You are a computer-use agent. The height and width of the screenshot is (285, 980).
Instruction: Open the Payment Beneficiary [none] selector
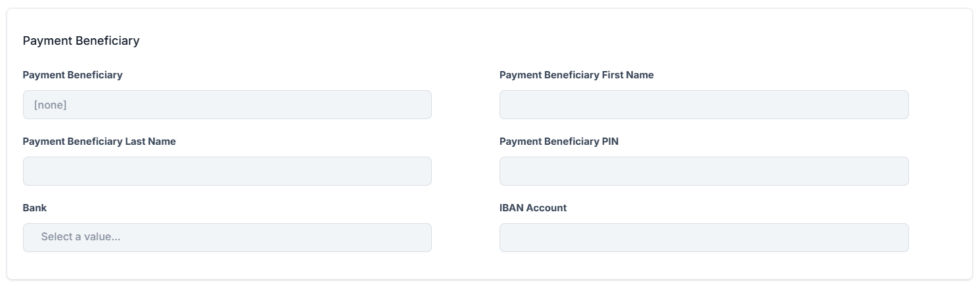click(227, 105)
